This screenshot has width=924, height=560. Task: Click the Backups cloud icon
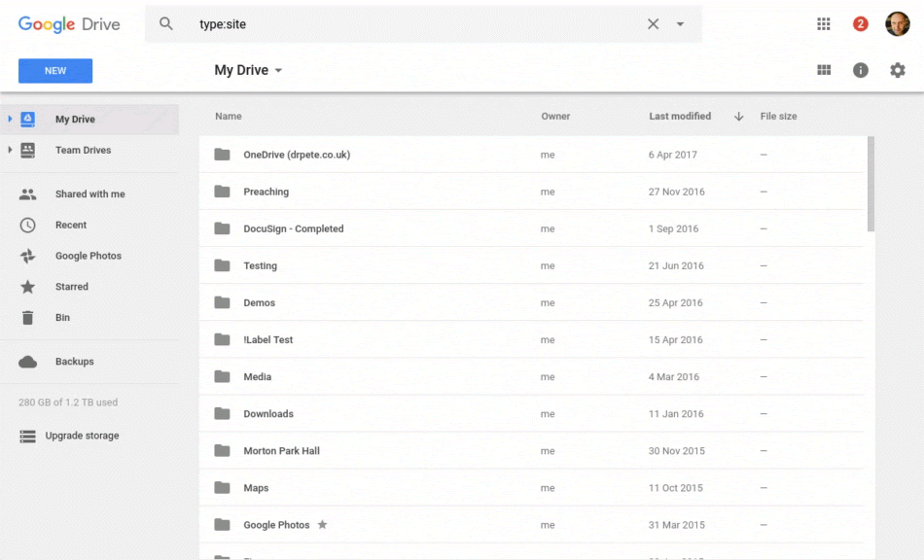(27, 362)
